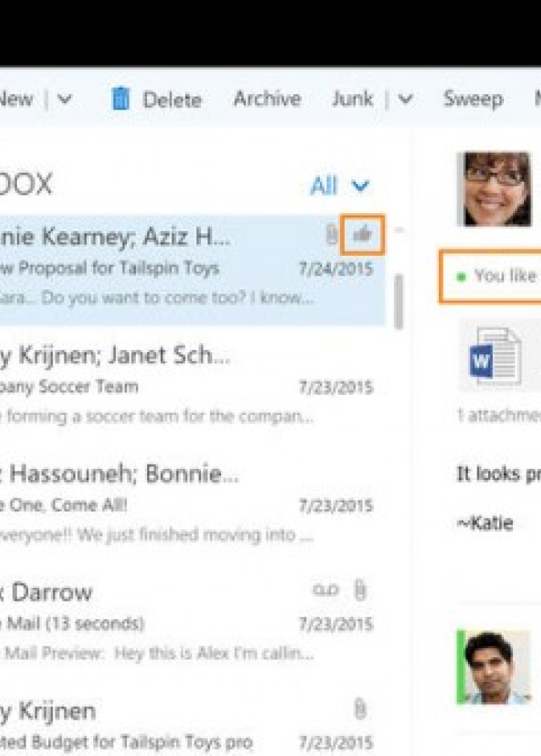Screen dimensions: 541x756
Task: Click the woman's profile photo
Action: click(494, 189)
